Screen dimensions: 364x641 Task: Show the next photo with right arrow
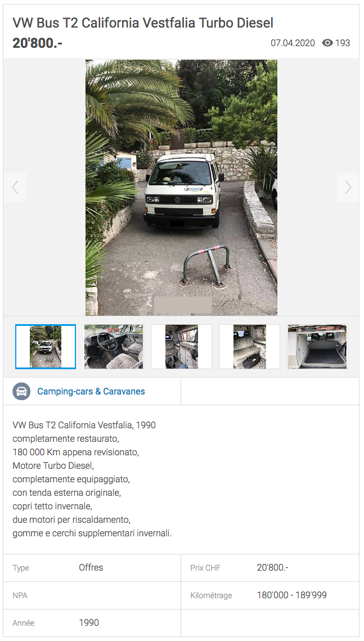click(348, 187)
